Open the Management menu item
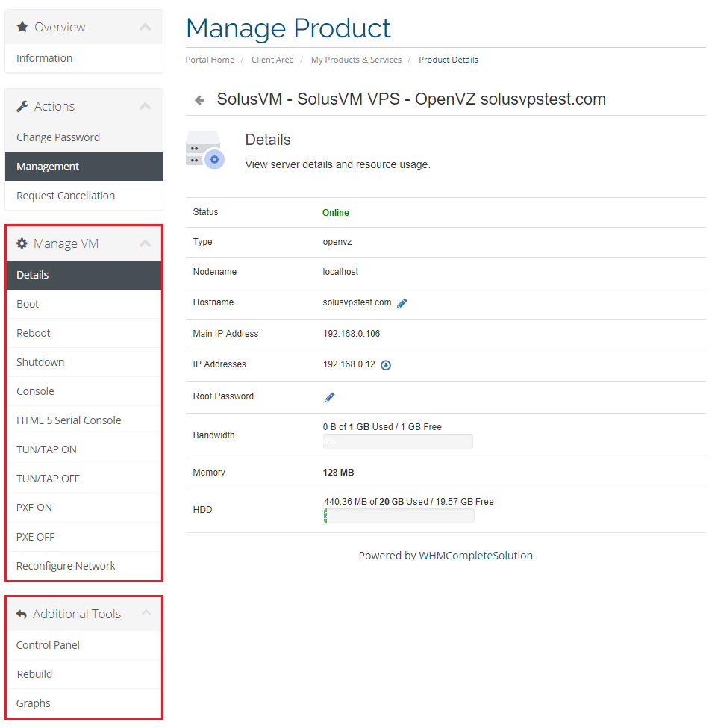709x728 pixels. [84, 167]
